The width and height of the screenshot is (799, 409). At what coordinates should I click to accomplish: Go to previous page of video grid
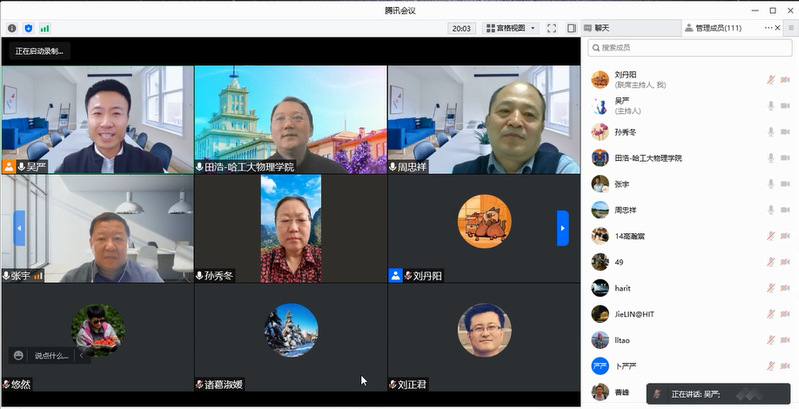[18, 228]
